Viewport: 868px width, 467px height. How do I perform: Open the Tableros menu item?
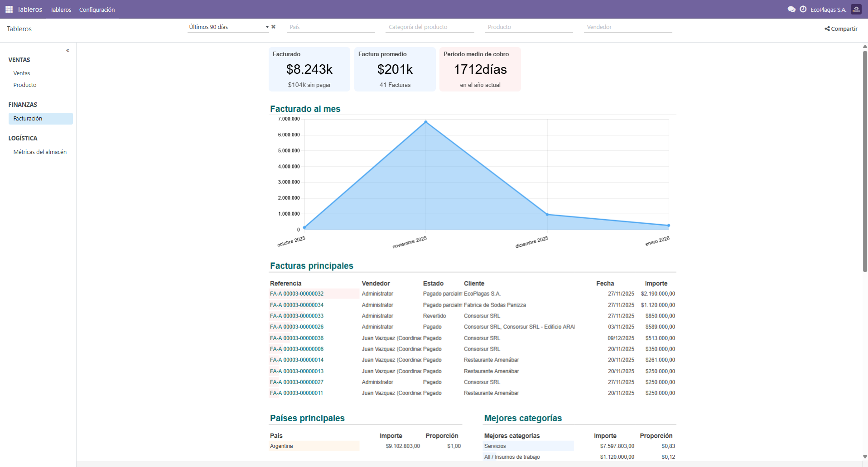tap(61, 10)
